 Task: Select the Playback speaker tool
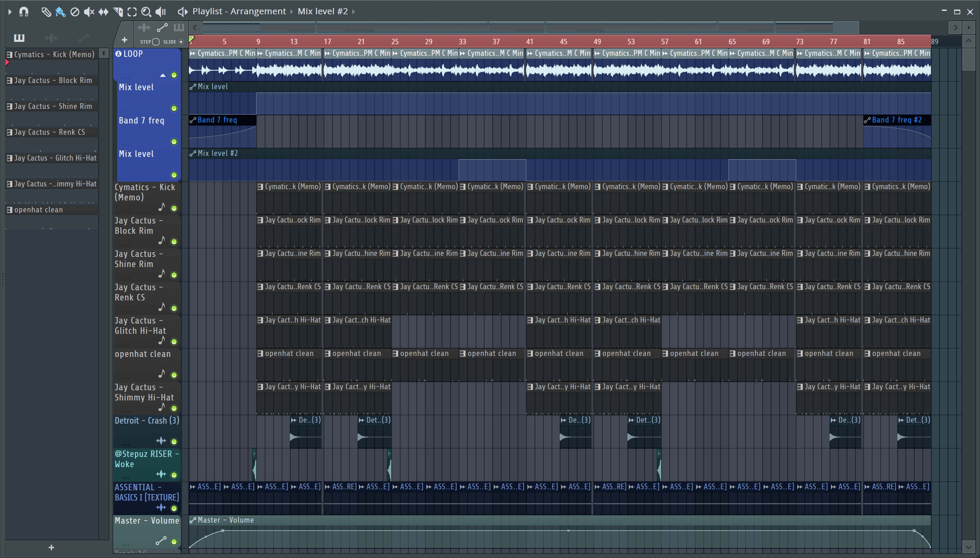pyautogui.click(x=161, y=12)
